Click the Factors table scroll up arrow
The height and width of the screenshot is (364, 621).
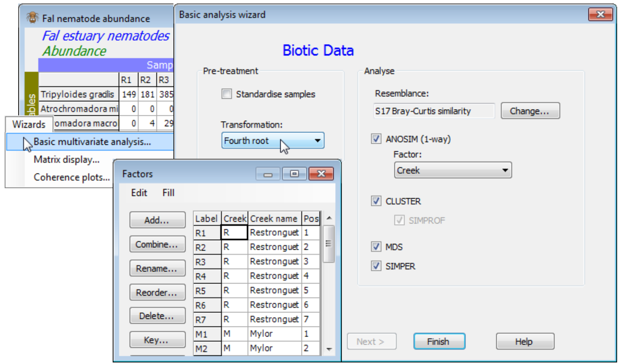(329, 218)
